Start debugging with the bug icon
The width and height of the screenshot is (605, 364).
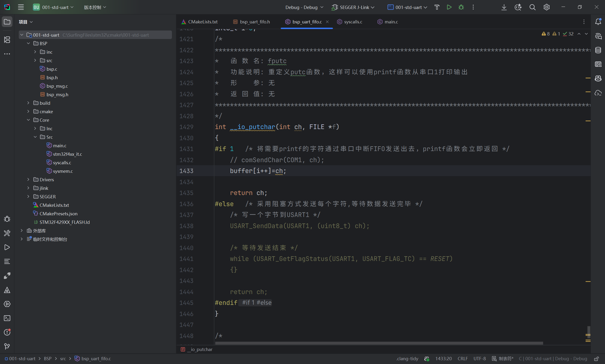click(461, 7)
